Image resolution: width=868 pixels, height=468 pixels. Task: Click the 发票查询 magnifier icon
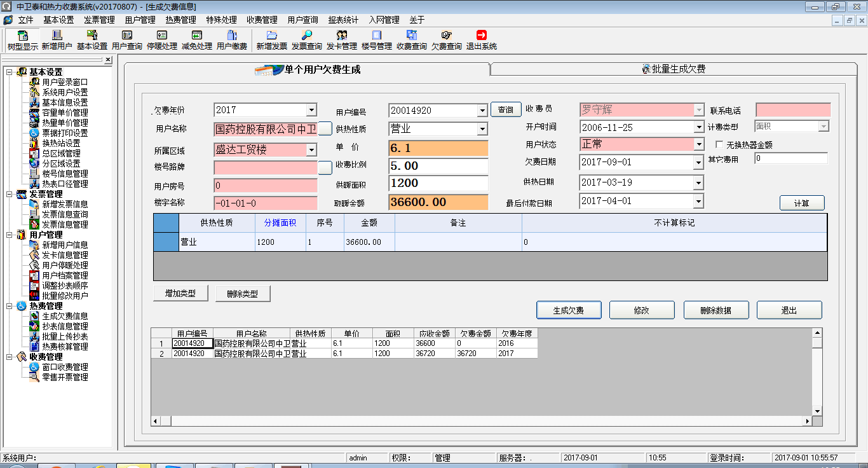306,36
